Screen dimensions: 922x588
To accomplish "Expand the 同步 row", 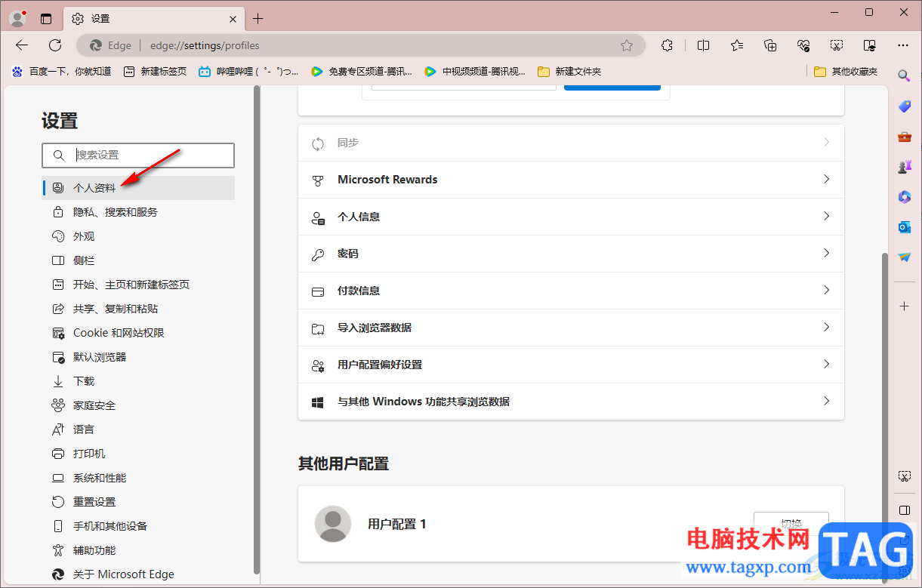I will tap(571, 143).
